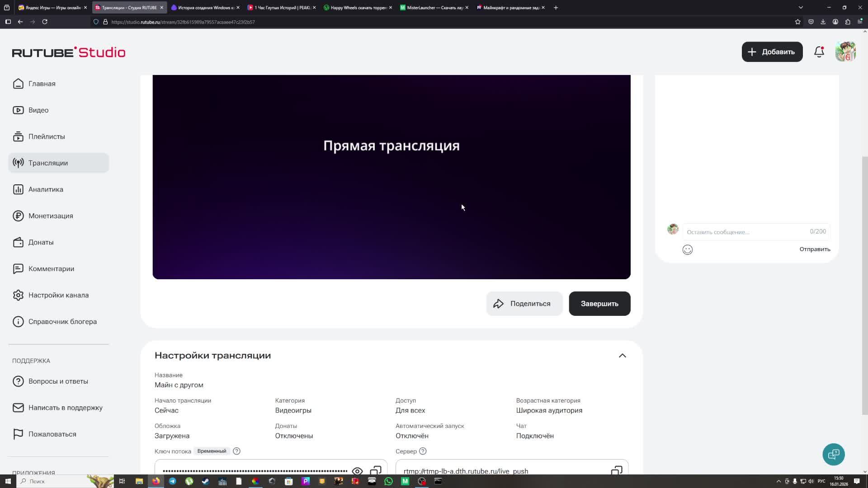Copy the stream key
Image resolution: width=868 pixels, height=488 pixels.
point(376,470)
